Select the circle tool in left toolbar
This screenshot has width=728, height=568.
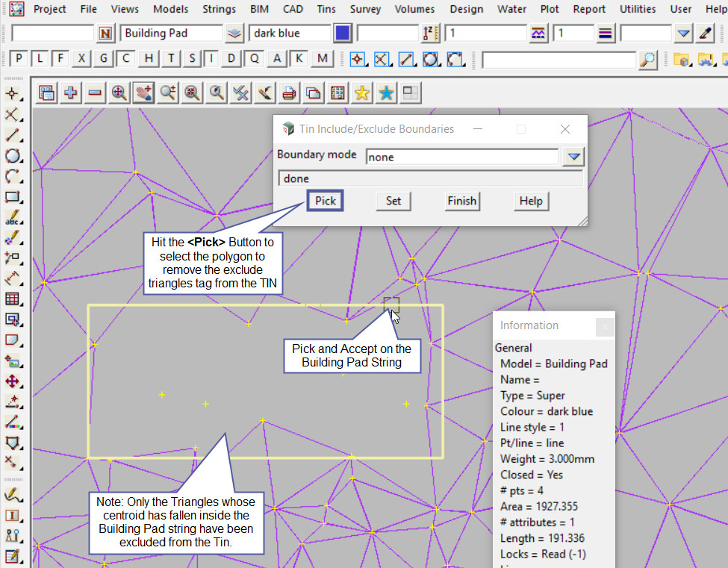click(x=12, y=156)
